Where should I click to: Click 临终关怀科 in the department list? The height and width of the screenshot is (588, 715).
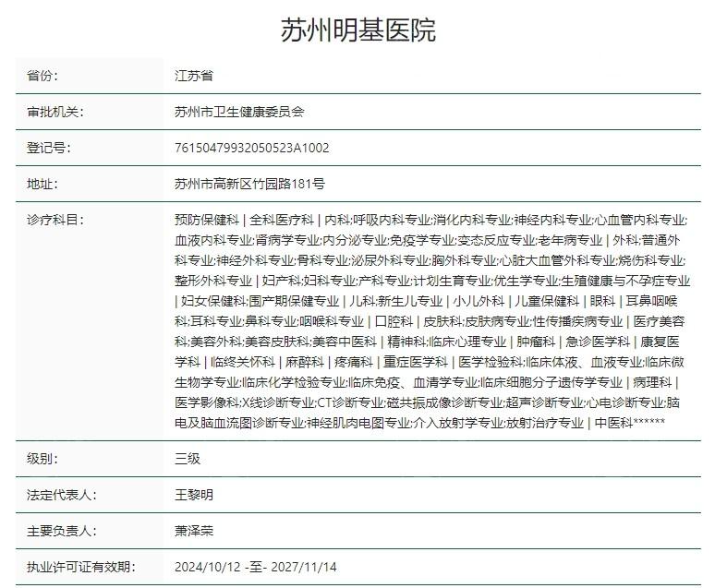pos(243,362)
